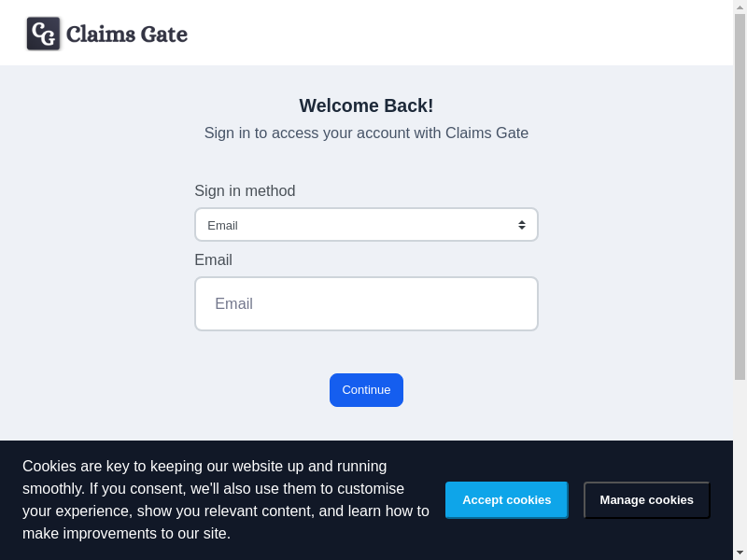This screenshot has height=560, width=747.
Task: Click the CG square logo icon
Action: tap(43, 34)
